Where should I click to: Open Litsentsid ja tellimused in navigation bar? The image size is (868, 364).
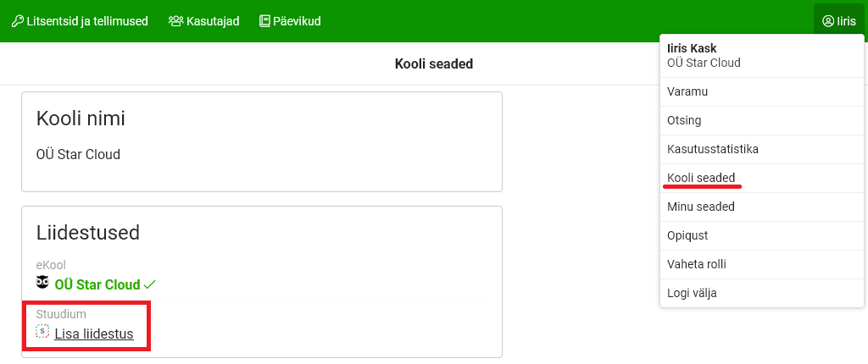coord(87,21)
